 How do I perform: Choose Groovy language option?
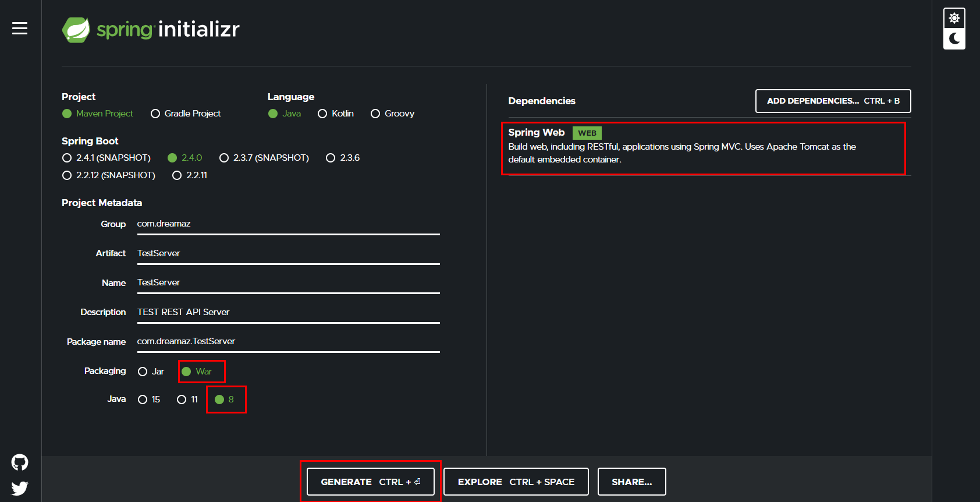click(x=393, y=114)
